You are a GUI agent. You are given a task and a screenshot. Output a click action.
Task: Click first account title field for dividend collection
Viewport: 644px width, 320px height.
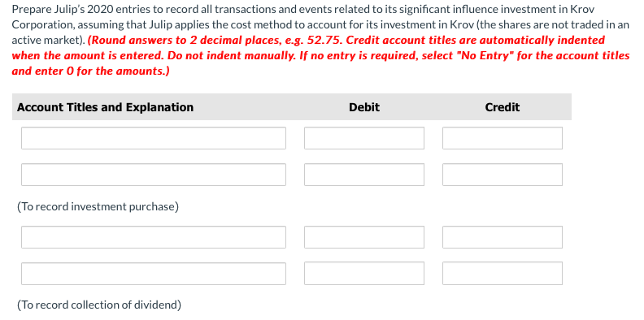click(x=154, y=237)
